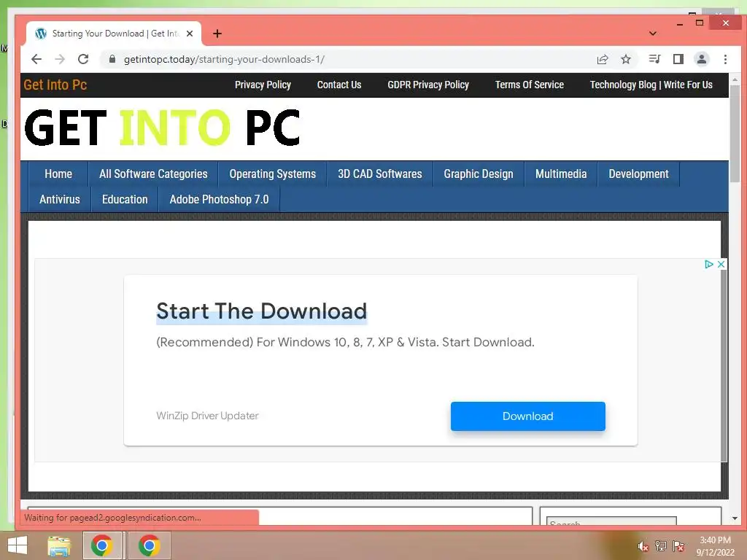
Task: Open Antivirus category
Action: tap(60, 199)
